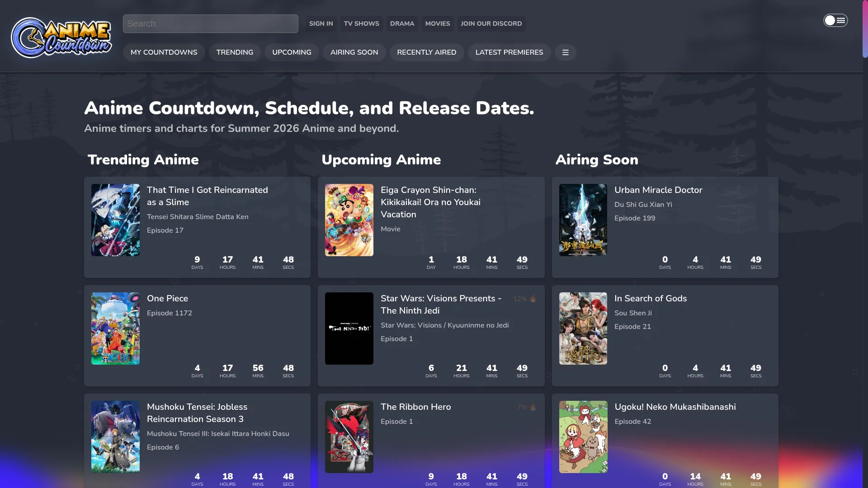This screenshot has width=868, height=488.
Task: Open My Countdowns tab
Action: tap(164, 52)
